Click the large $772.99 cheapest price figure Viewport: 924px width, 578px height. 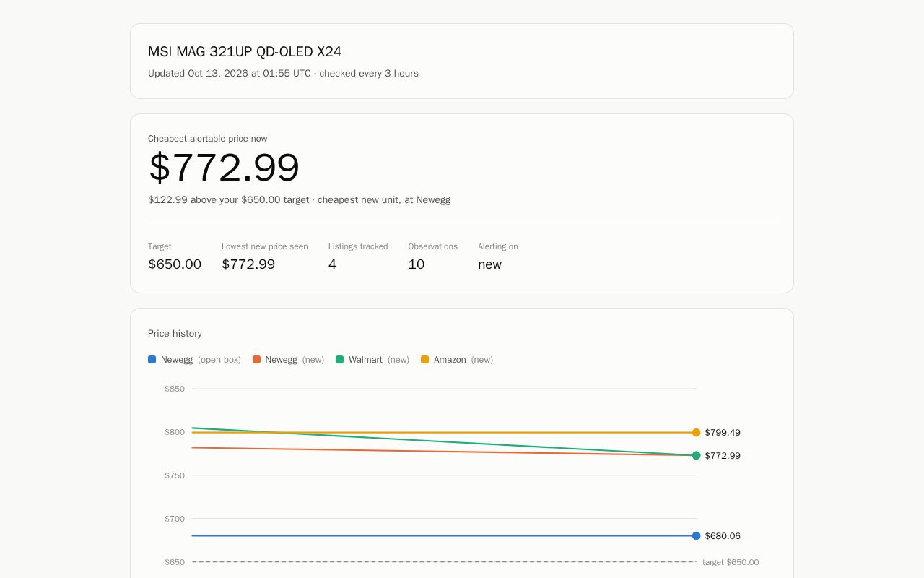pyautogui.click(x=224, y=168)
